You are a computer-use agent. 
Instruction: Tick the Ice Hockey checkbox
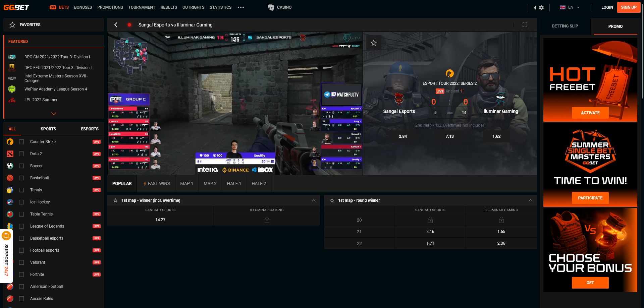pyautogui.click(x=21, y=202)
